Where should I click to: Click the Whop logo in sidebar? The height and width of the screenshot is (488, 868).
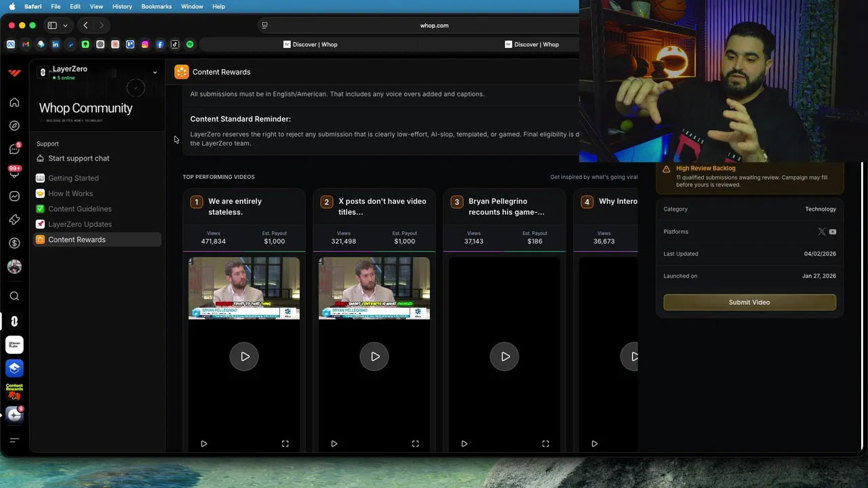point(14,73)
